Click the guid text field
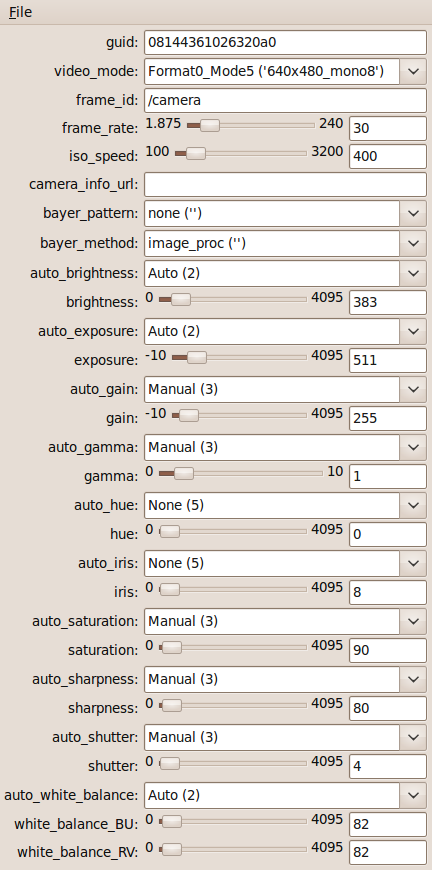Screen dimensions: 432x870 tap(285, 42)
